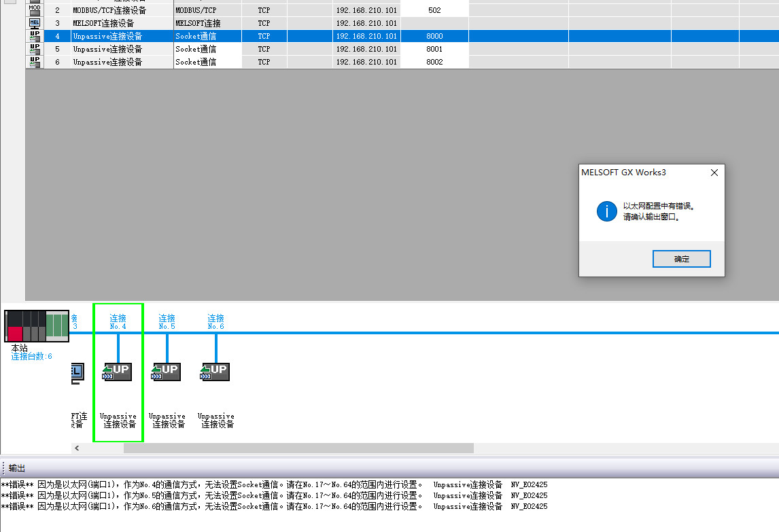Click the IP address cell of MELSOFT row
This screenshot has height=532, width=779.
(366, 23)
